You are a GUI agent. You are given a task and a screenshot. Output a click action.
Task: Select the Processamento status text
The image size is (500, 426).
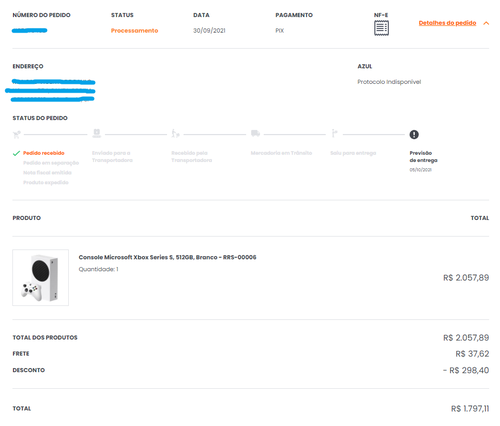tap(134, 31)
